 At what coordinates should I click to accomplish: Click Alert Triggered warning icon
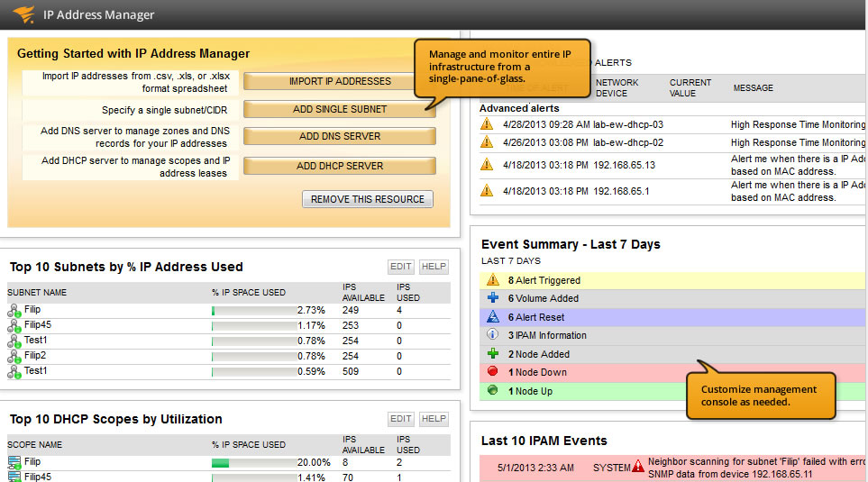click(x=493, y=280)
